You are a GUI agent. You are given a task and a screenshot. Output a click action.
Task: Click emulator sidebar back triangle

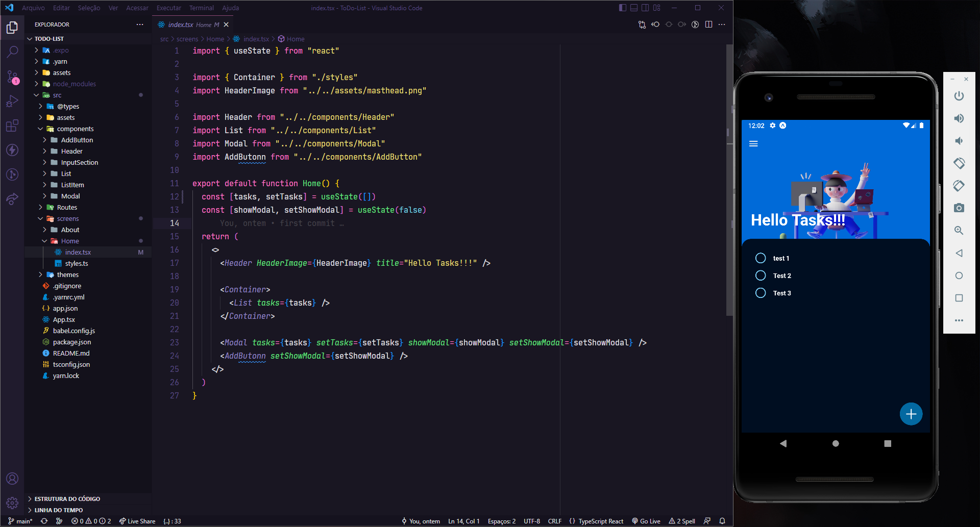tap(959, 253)
